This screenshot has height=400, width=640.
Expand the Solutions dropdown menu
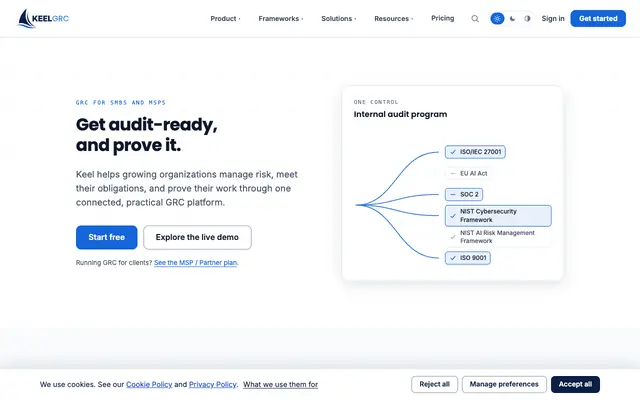pos(338,18)
